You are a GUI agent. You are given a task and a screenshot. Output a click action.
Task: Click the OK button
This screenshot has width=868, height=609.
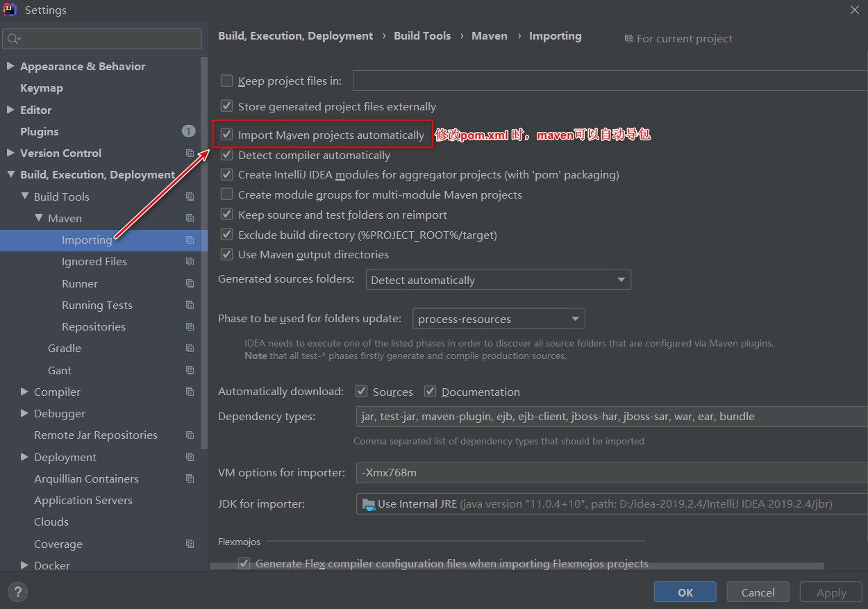[685, 592]
